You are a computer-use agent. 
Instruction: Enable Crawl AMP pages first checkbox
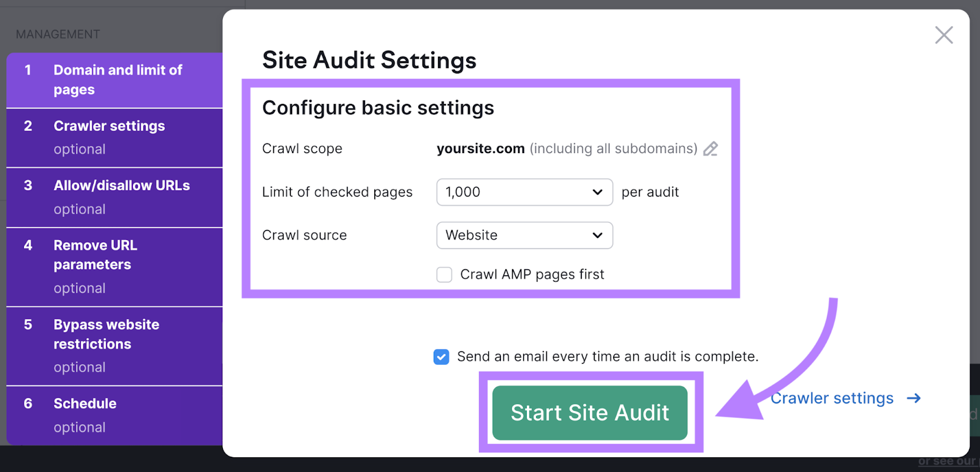[x=444, y=274]
